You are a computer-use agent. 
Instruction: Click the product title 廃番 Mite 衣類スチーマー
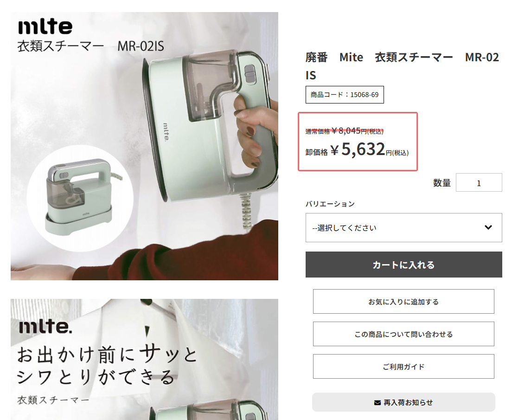pos(402,66)
